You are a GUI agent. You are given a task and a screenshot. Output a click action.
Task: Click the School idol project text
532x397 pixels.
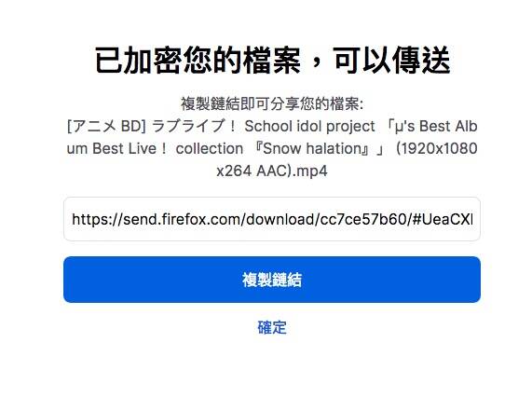309,126
